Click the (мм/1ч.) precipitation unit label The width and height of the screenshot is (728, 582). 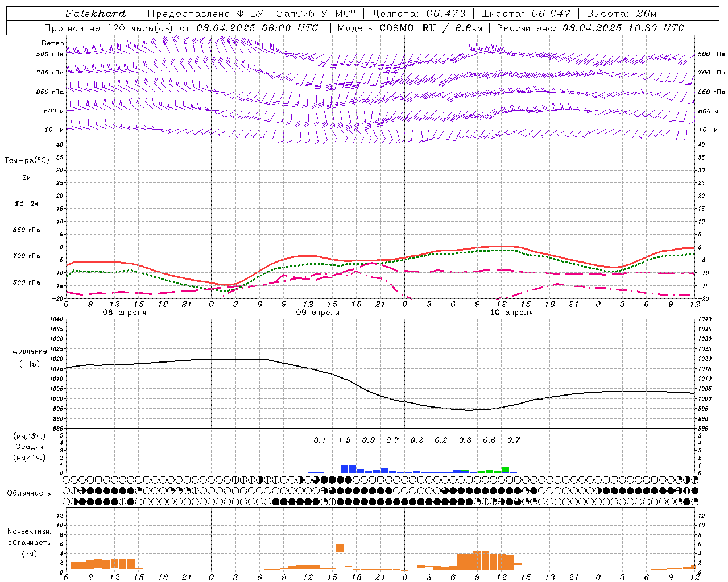[30, 458]
